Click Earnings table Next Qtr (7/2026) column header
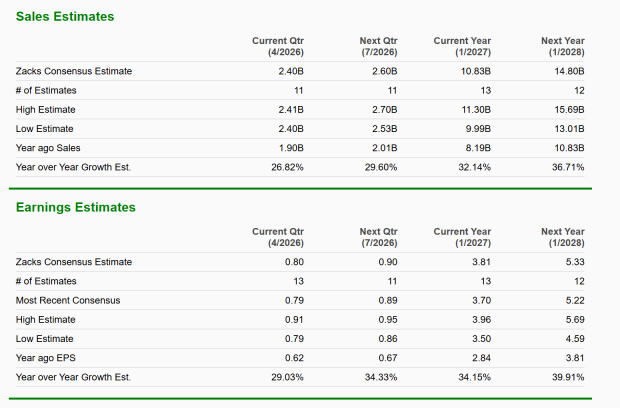 point(377,236)
